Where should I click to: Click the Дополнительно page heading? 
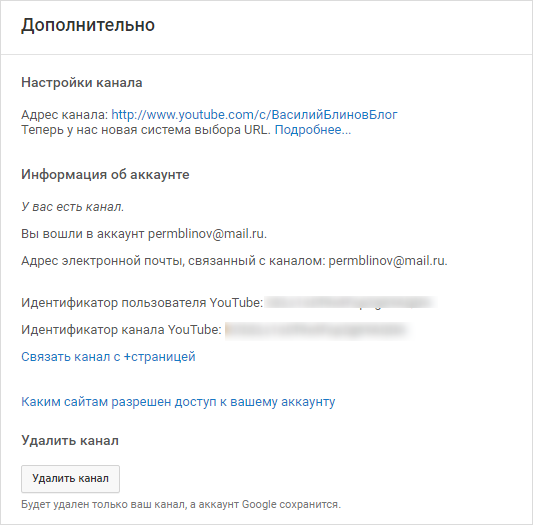pos(88,25)
